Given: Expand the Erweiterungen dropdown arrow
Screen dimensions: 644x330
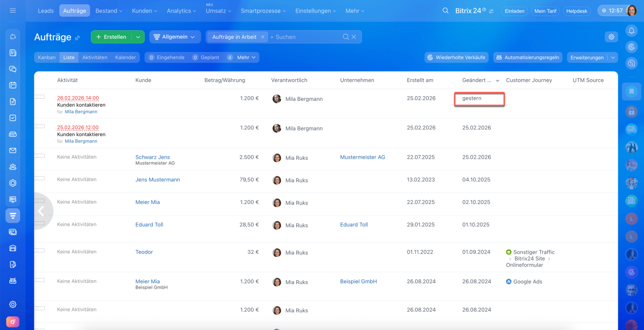Looking at the screenshot, I should point(613,57).
